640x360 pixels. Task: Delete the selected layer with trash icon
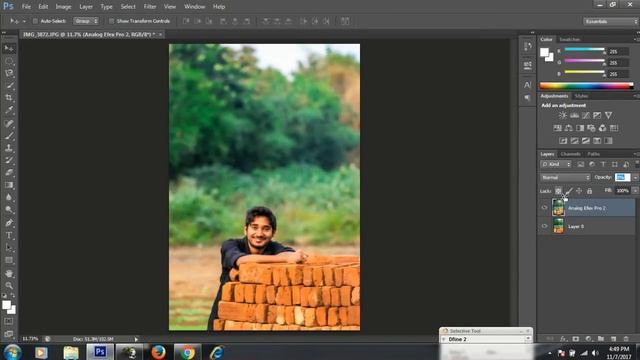click(x=626, y=339)
